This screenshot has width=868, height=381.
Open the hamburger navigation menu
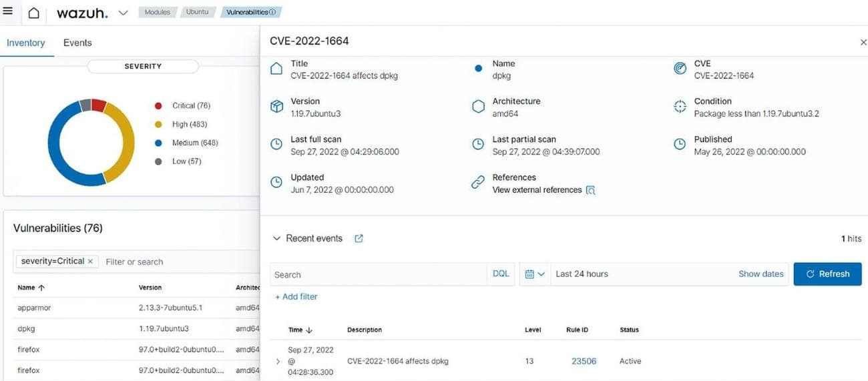pyautogui.click(x=8, y=11)
